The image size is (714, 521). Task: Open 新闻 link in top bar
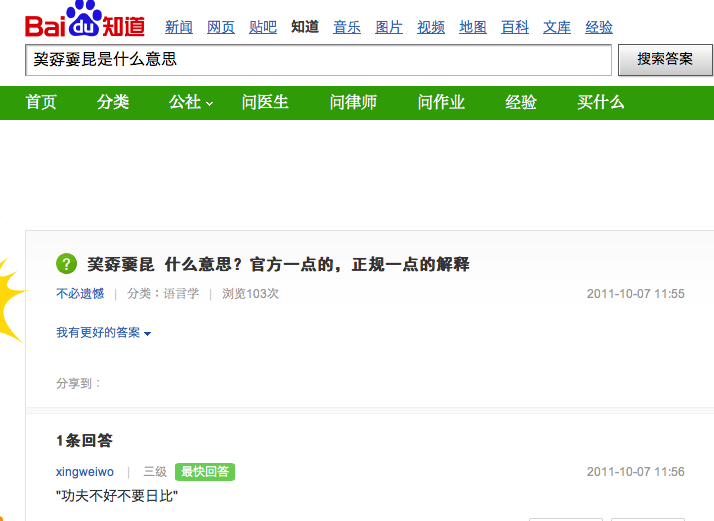(x=179, y=27)
